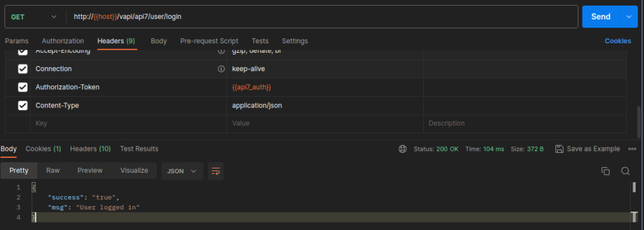Viewport: 644px width, 230px height.
Task: Click the application/json value cell
Action: pos(325,106)
